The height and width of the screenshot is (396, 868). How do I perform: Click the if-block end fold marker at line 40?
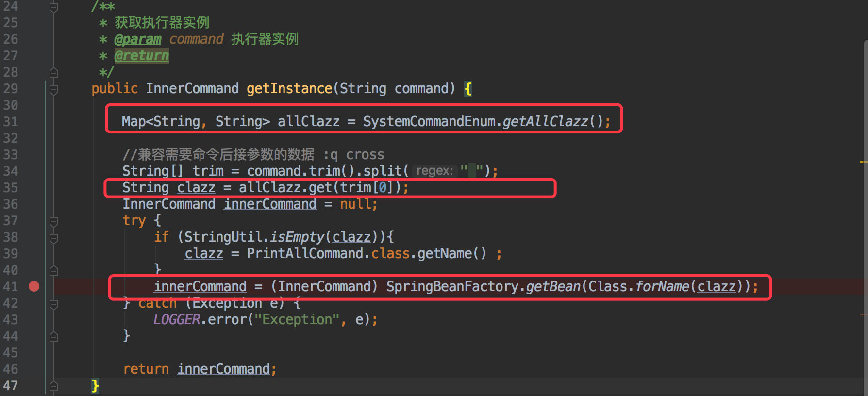54,270
